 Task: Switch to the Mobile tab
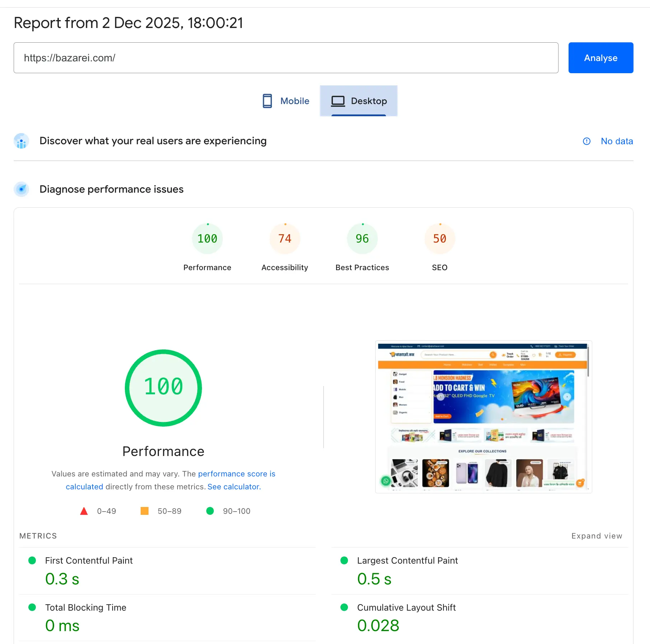click(x=285, y=101)
